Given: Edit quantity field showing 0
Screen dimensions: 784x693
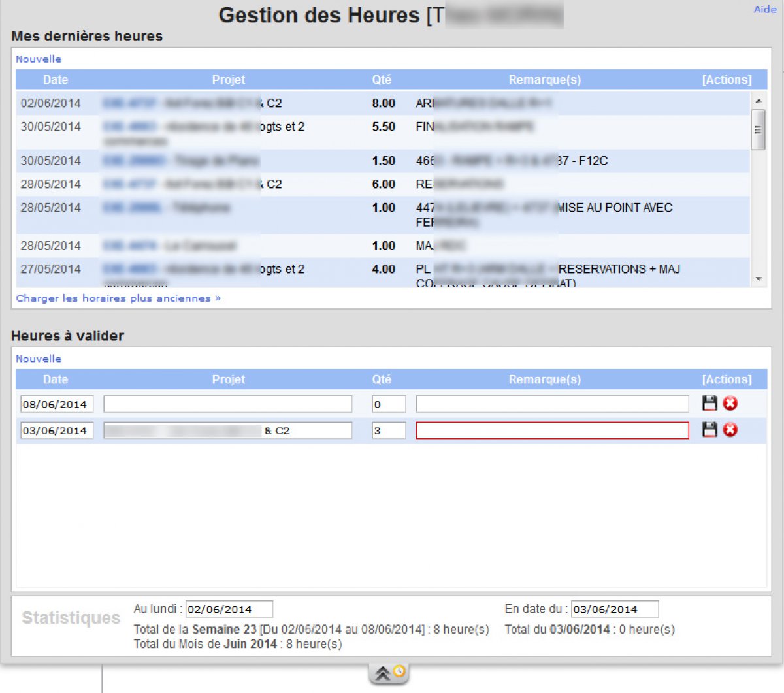Looking at the screenshot, I should [389, 404].
